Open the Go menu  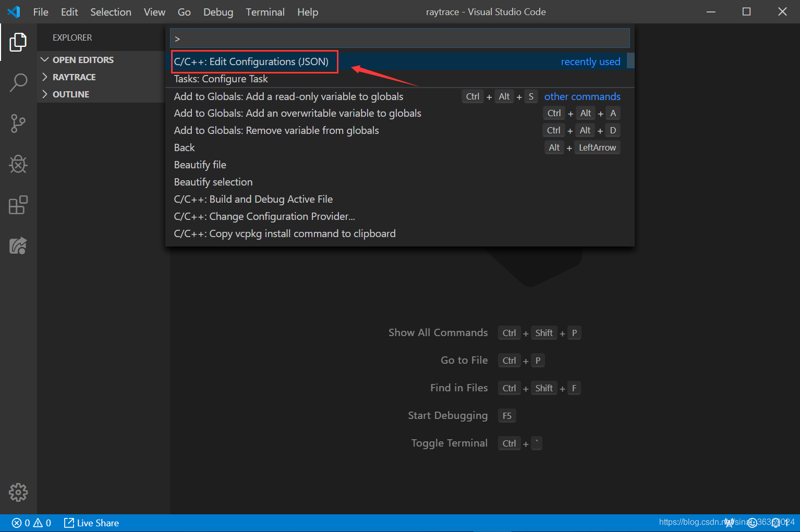[x=184, y=12]
